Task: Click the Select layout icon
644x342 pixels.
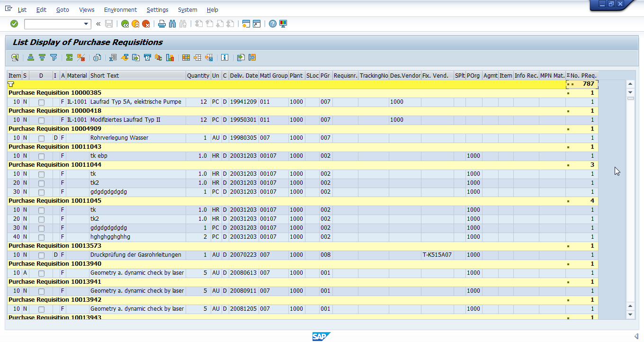Action: click(197, 57)
